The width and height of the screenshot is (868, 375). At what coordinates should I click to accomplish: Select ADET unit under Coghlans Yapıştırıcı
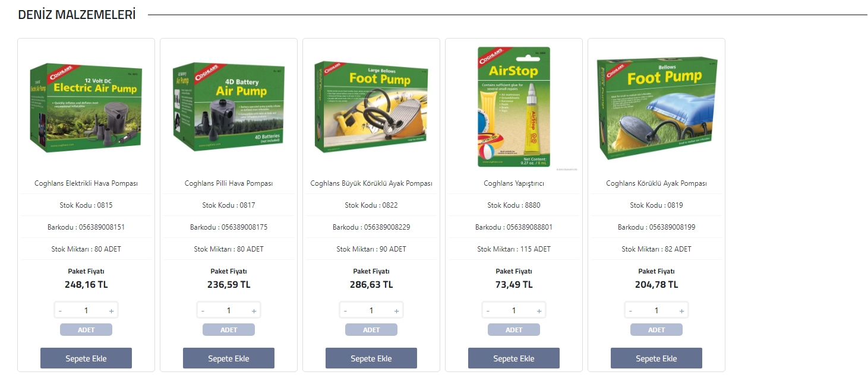tap(514, 330)
